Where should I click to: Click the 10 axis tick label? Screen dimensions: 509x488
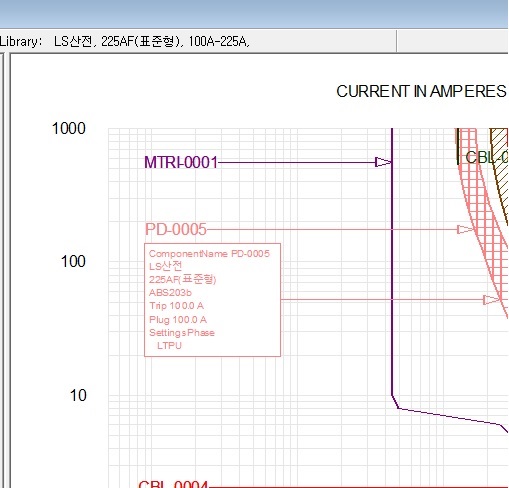pyautogui.click(x=78, y=395)
